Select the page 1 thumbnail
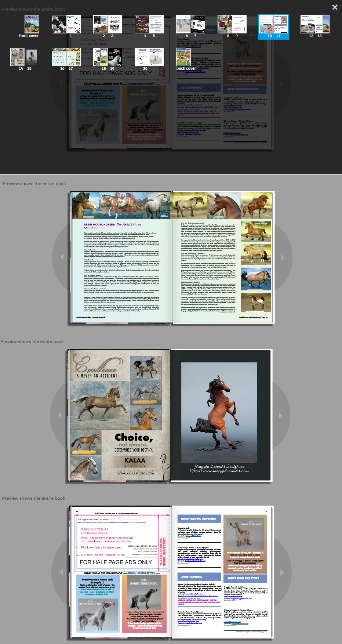The width and height of the screenshot is (342, 644). 66,25
